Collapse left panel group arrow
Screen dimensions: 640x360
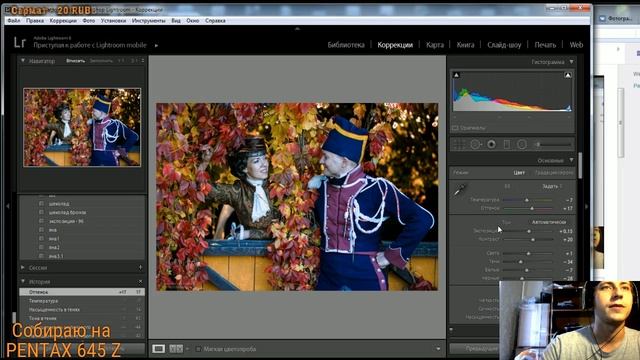point(8,206)
